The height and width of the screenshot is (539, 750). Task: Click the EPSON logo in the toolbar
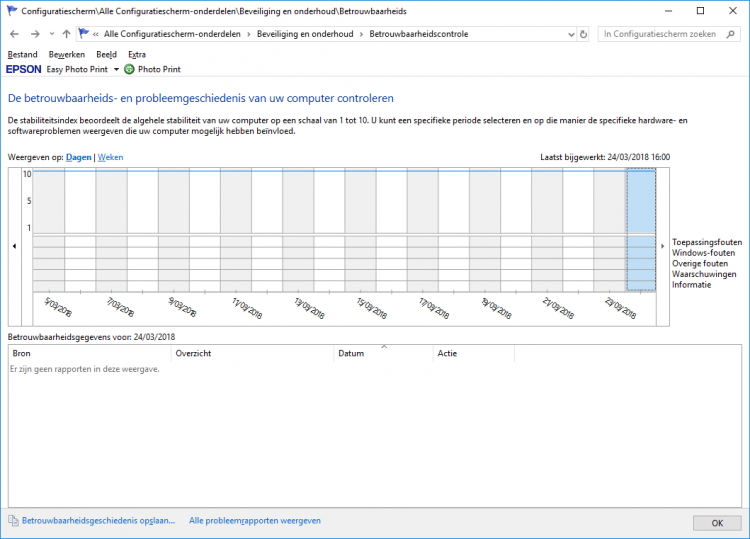23,70
